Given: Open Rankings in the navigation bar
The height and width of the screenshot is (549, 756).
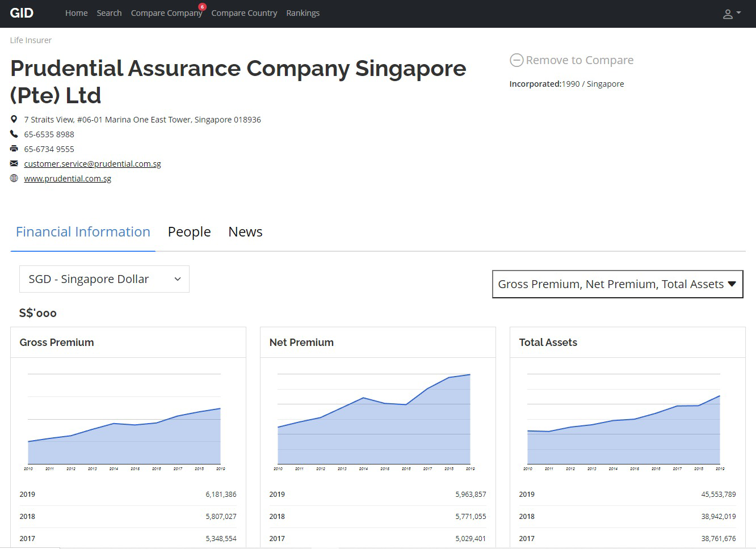Looking at the screenshot, I should tap(303, 13).
